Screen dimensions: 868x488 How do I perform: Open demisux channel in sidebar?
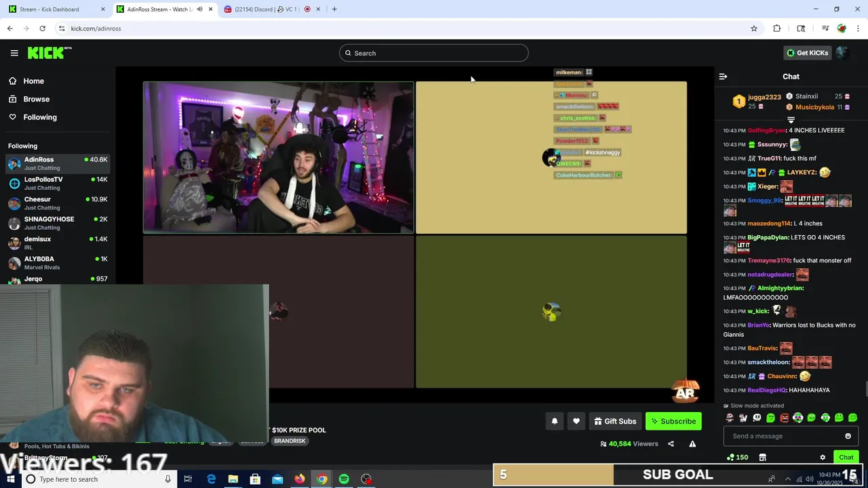point(58,243)
